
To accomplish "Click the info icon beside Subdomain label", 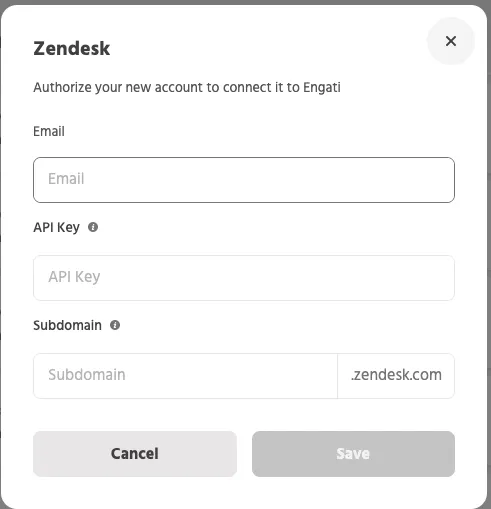I will pos(115,325).
